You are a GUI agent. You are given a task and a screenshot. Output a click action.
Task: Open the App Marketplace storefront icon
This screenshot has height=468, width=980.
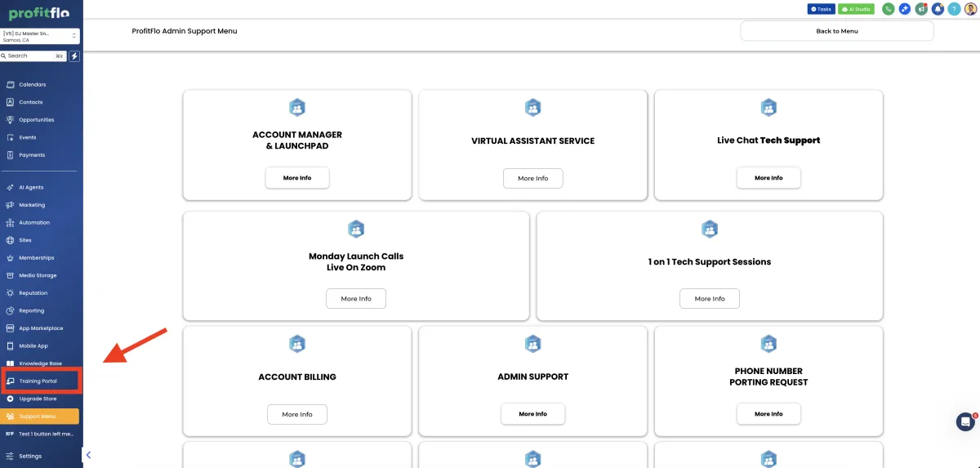pos(10,328)
